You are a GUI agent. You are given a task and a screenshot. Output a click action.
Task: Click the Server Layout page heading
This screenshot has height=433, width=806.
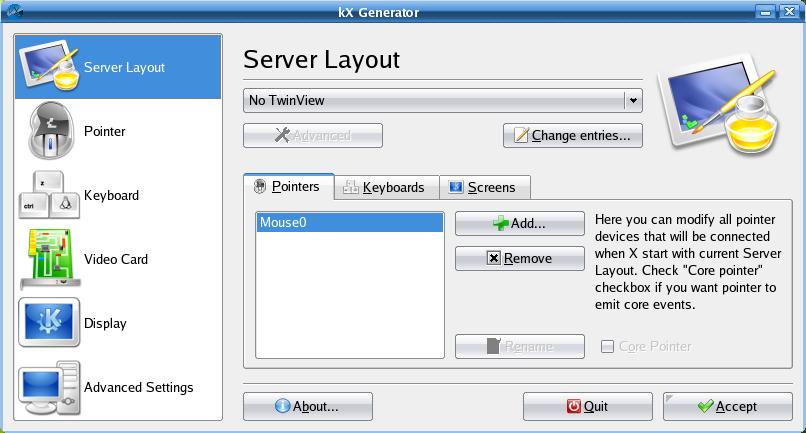[x=321, y=59]
